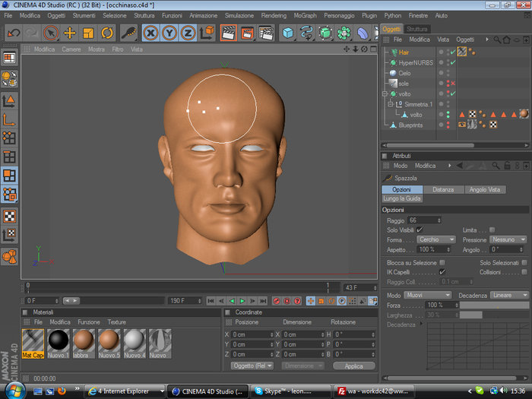Click the Forza strength slider bar

[x=494, y=305]
